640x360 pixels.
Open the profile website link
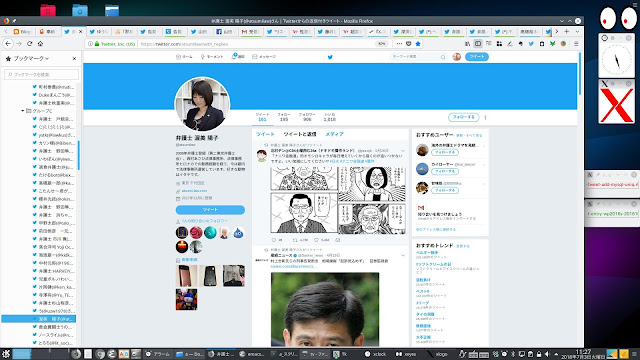click(194, 191)
